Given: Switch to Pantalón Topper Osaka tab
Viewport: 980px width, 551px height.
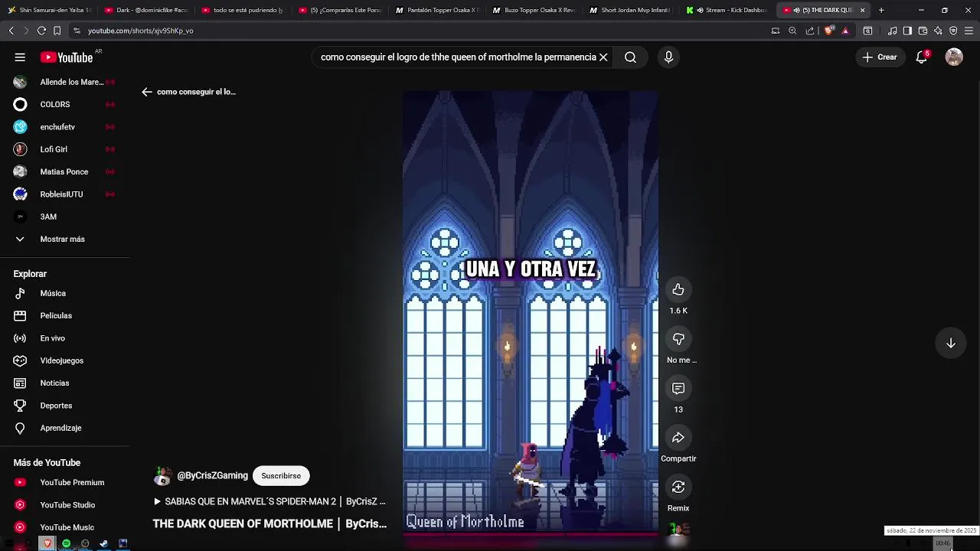Looking at the screenshot, I should [x=437, y=10].
